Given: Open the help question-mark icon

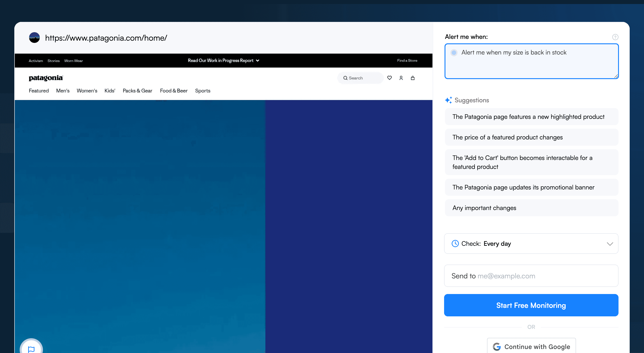Looking at the screenshot, I should coord(615,37).
